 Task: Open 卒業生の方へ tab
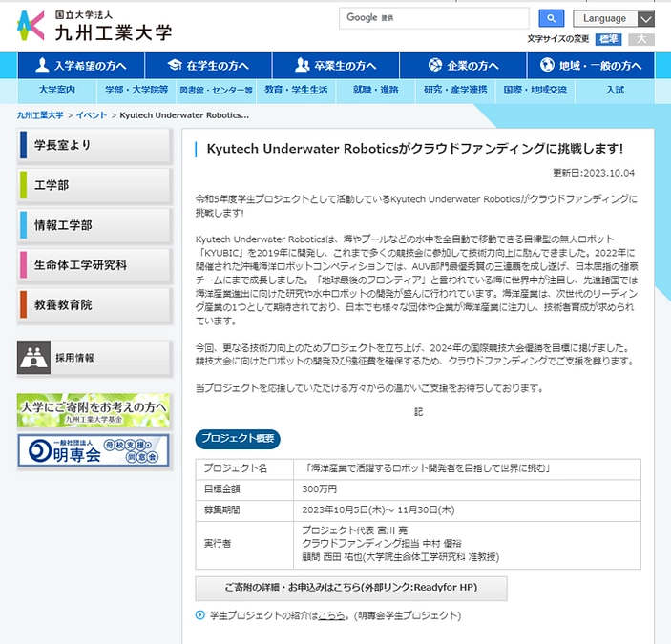(336, 66)
